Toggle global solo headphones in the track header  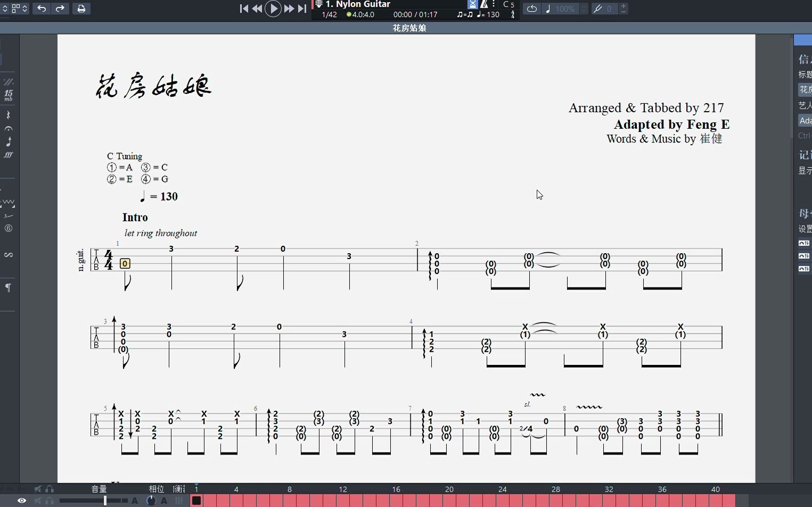pos(50,489)
